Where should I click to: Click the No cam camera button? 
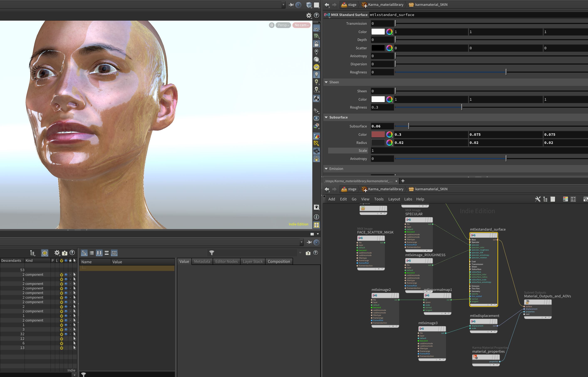(x=301, y=25)
